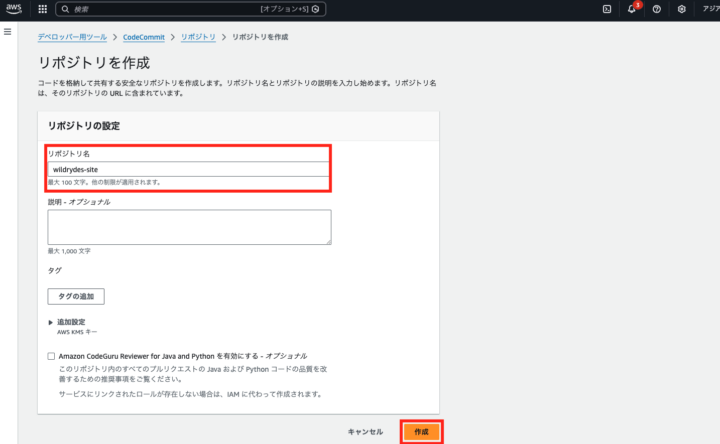The image size is (720, 444).
Task: Enable the Amazon CodeGuru Reviewer checkbox
Action: click(52, 356)
